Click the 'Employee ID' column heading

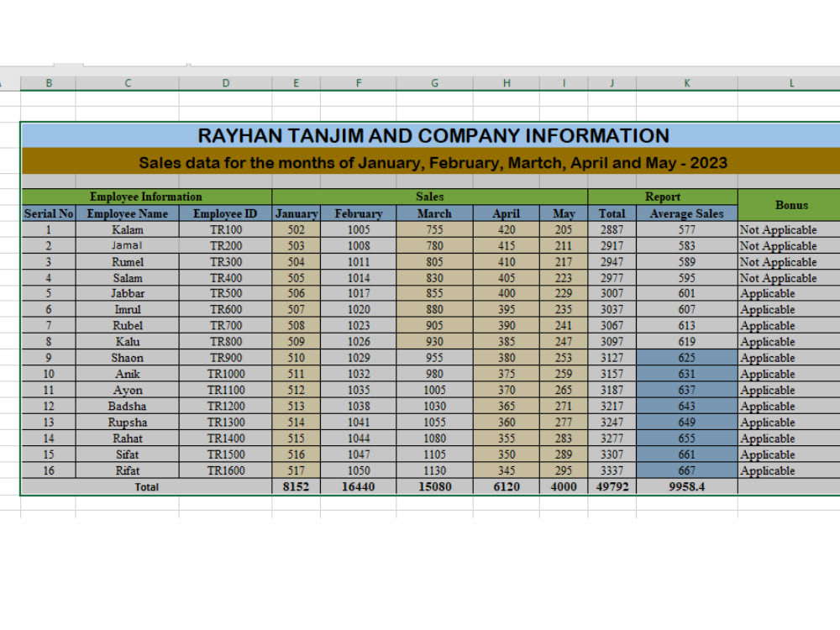(225, 213)
